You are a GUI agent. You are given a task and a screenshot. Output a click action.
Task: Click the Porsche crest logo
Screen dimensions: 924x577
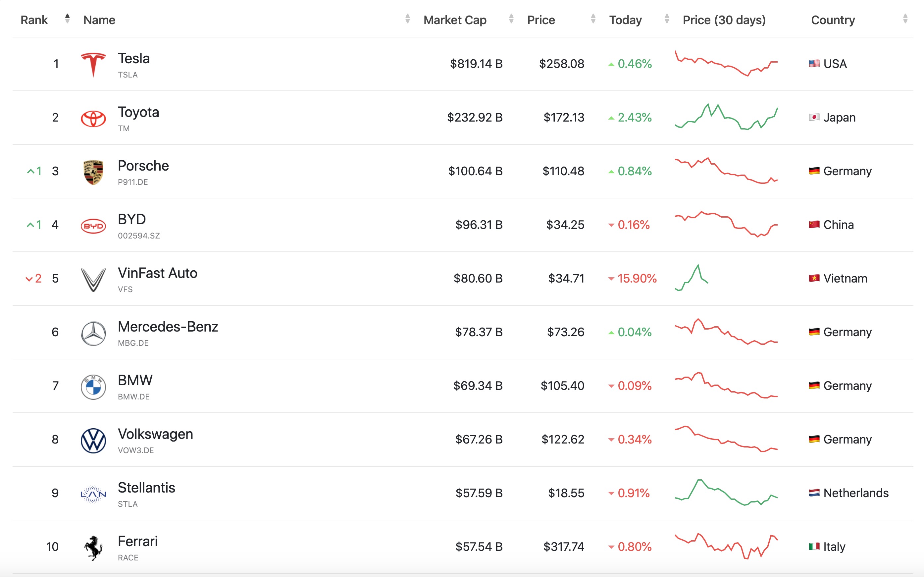tap(93, 172)
